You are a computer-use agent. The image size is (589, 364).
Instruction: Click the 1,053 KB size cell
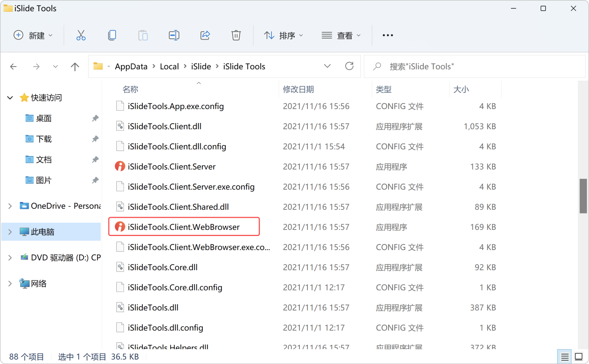click(480, 126)
